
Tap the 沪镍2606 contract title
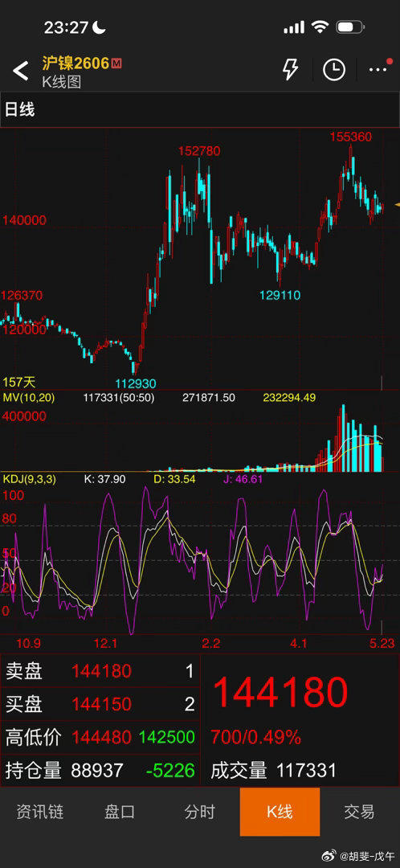tap(76, 63)
